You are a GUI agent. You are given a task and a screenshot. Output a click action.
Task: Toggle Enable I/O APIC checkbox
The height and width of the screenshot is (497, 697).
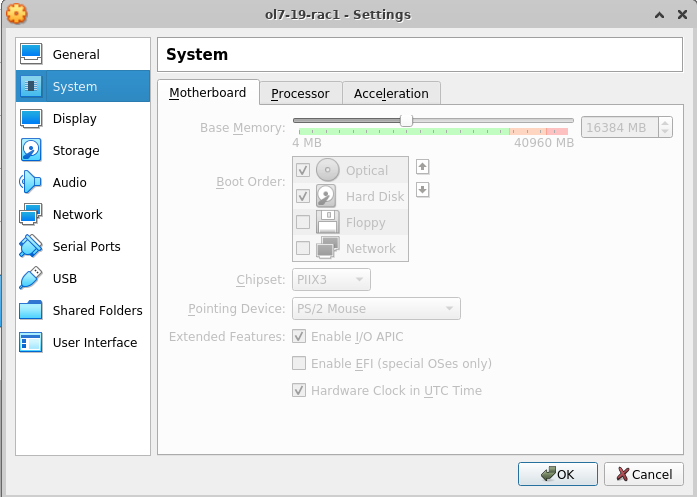299,336
